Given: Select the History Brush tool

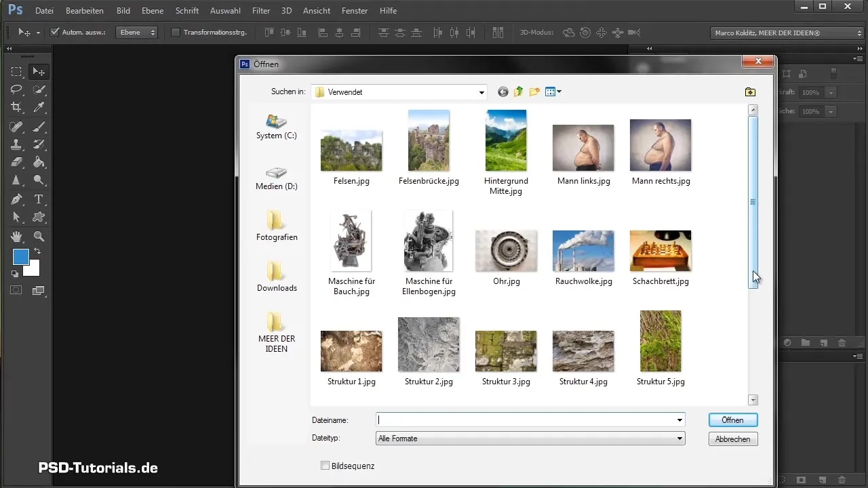Looking at the screenshot, I should point(39,144).
